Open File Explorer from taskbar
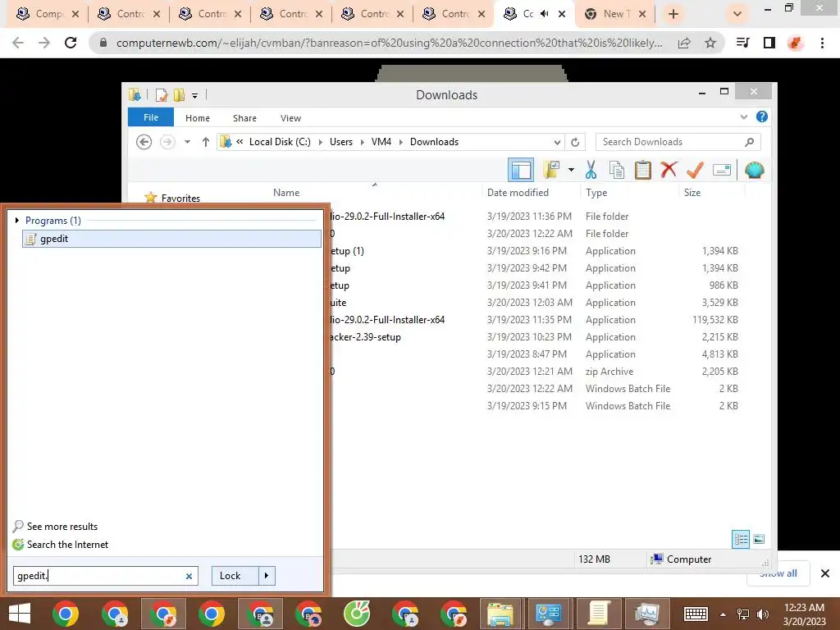 500,614
